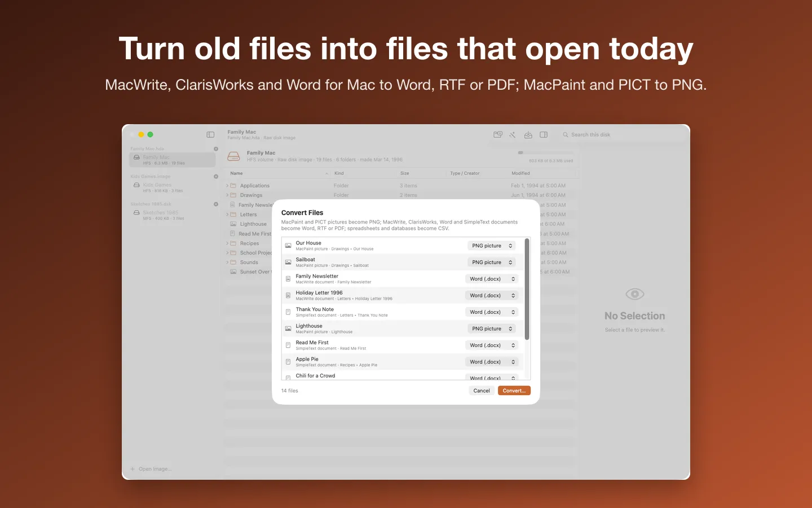812x508 pixels.
Task: Select the Kids Games volume in the sidebar
Action: (x=172, y=187)
